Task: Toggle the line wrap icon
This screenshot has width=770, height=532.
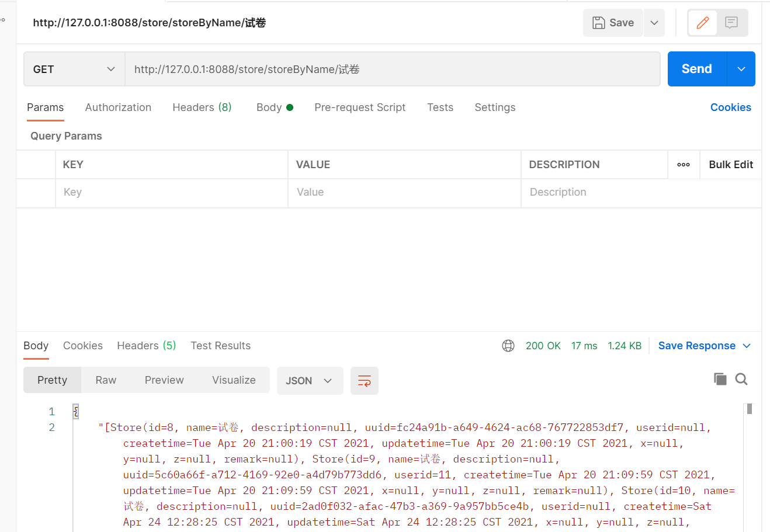Action: coord(365,381)
